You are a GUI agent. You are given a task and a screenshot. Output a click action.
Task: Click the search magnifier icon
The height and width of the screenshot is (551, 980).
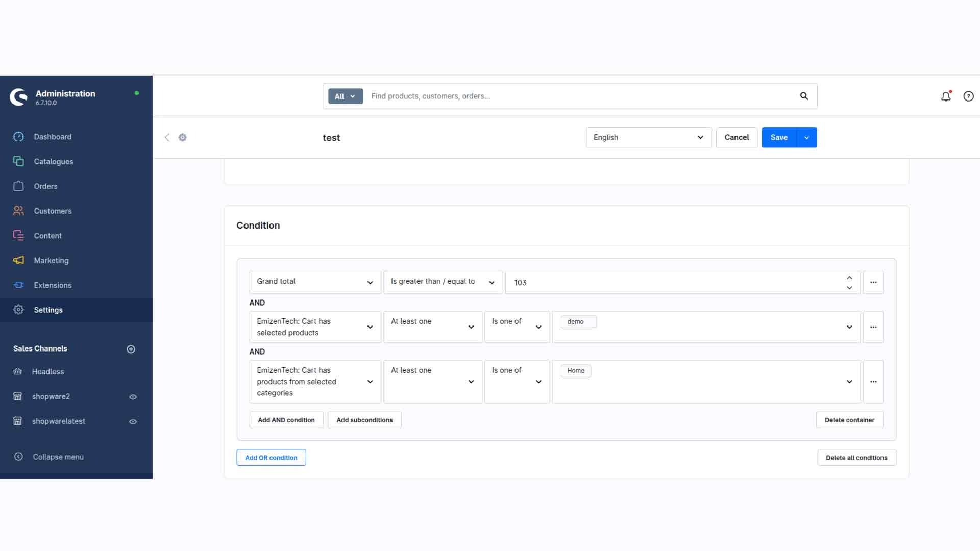click(804, 96)
